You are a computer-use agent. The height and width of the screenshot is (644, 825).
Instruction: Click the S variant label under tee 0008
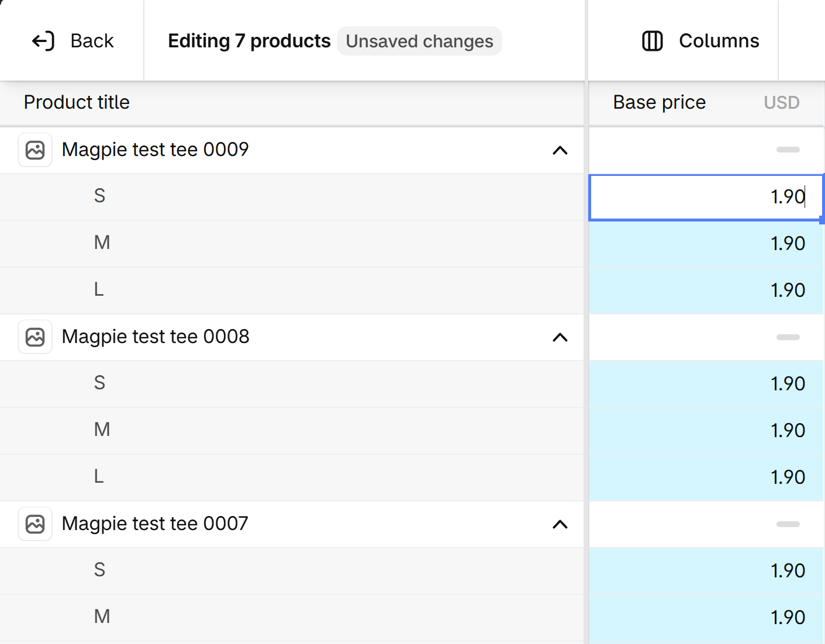(x=100, y=383)
